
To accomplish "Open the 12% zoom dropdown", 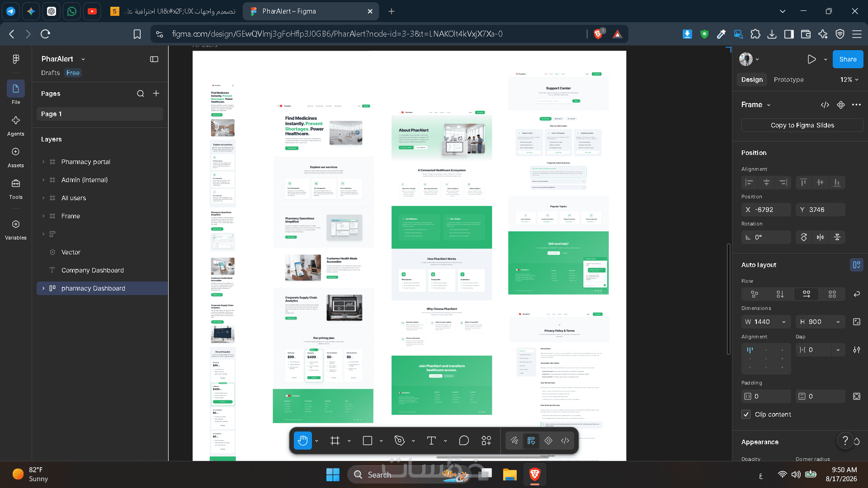I will pos(849,80).
